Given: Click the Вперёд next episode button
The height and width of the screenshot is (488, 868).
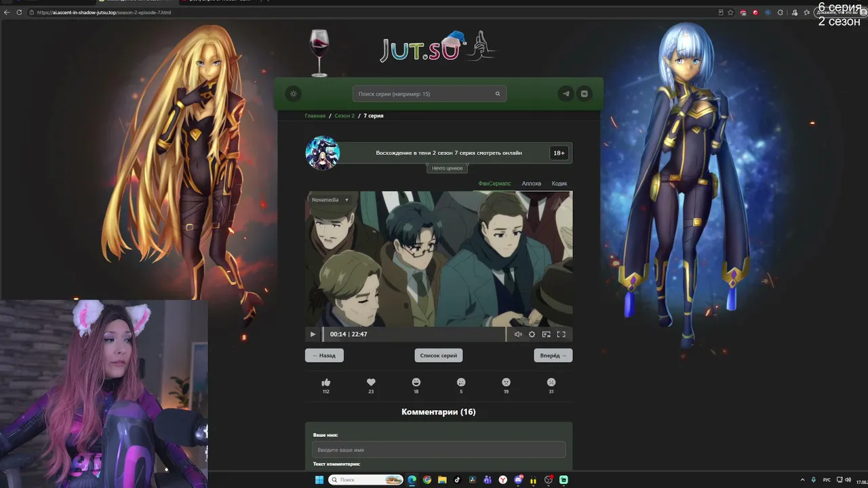Looking at the screenshot, I should point(553,355).
